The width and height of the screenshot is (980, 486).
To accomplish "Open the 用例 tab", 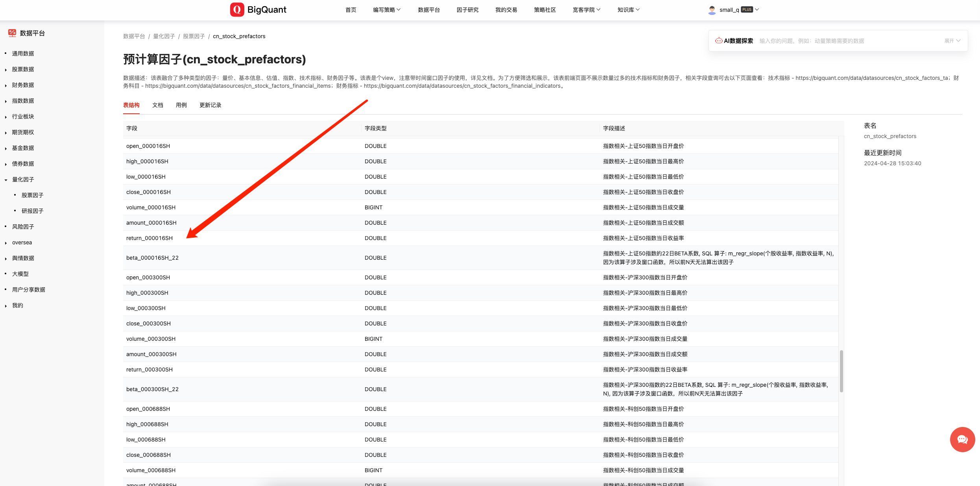I will (181, 105).
